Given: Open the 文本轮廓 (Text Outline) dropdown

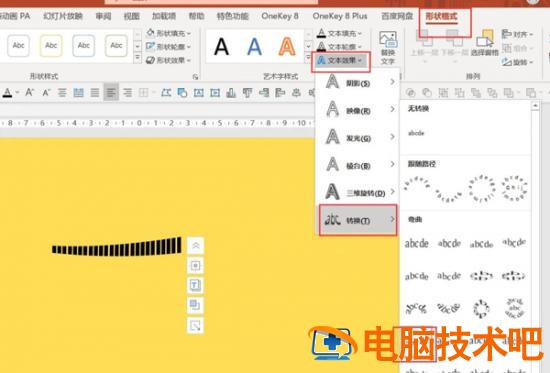Looking at the screenshot, I should coord(339,47).
